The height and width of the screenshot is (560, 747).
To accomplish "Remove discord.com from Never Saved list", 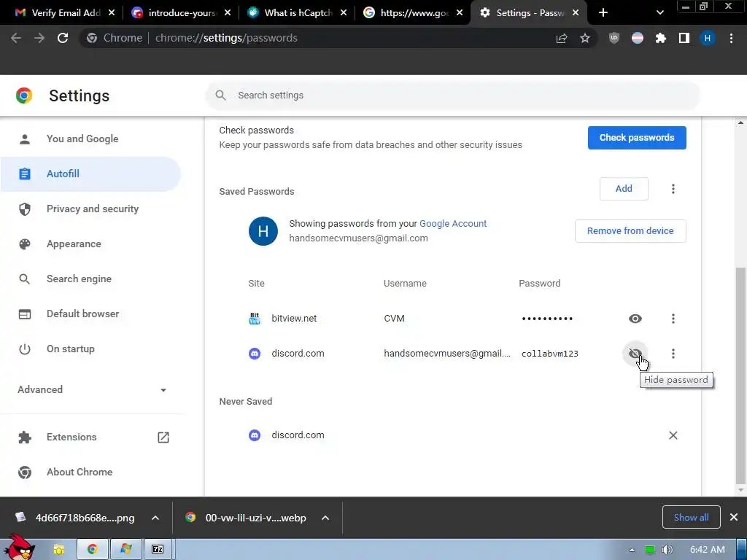I will click(x=673, y=435).
